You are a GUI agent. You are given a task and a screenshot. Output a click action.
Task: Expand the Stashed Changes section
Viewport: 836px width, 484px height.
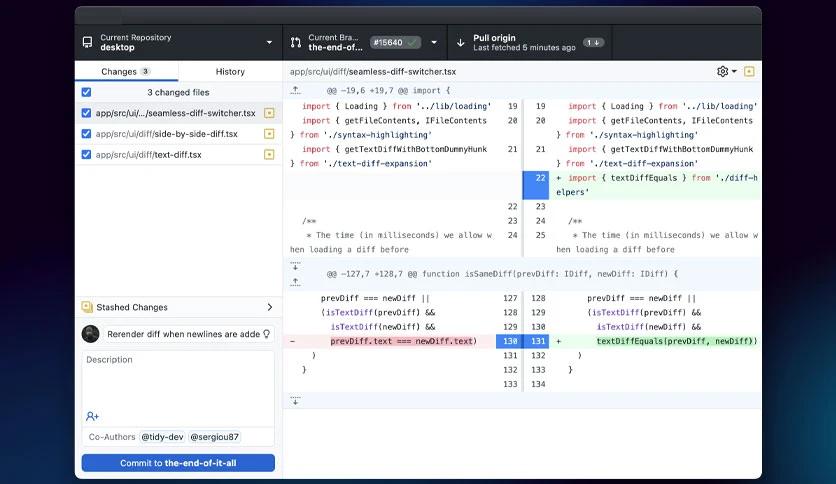click(x=179, y=307)
